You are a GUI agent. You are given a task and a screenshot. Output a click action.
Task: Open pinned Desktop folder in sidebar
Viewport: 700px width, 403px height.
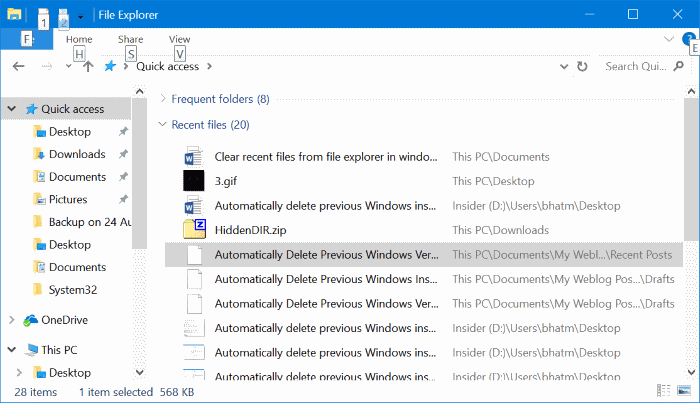pyautogui.click(x=70, y=132)
